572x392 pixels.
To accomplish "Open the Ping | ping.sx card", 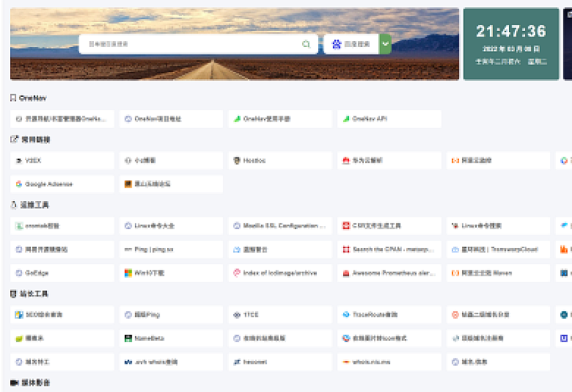I will (x=171, y=249).
